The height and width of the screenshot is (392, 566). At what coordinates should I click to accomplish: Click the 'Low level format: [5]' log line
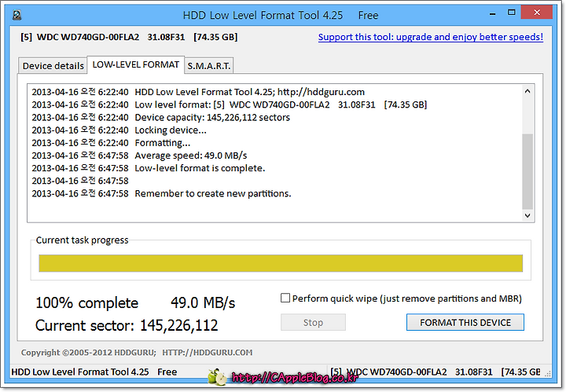pyautogui.click(x=281, y=104)
